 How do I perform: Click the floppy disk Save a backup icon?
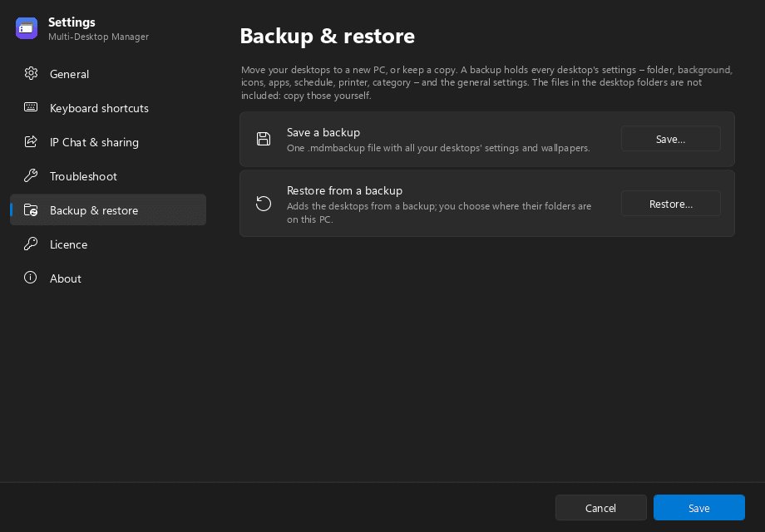(264, 139)
